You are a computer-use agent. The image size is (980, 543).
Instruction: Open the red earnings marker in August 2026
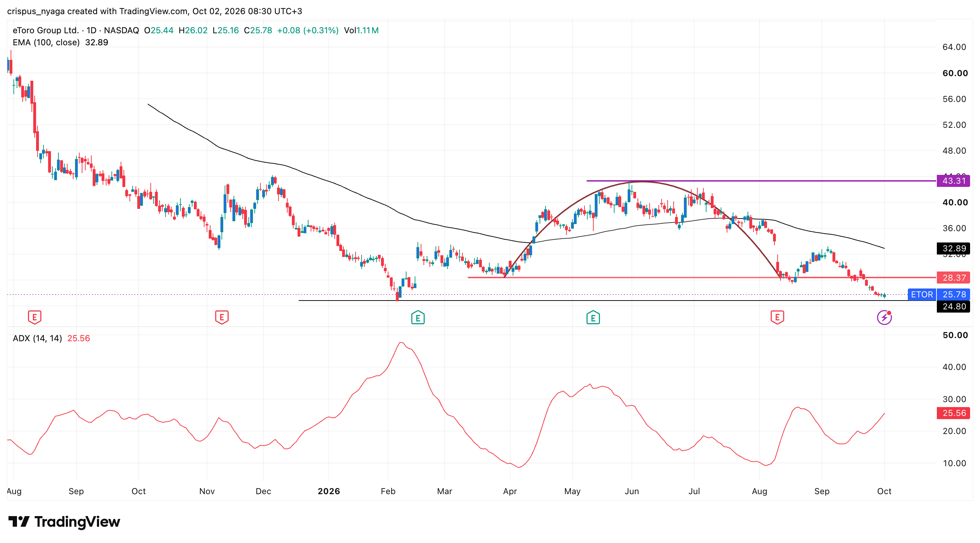click(x=777, y=317)
